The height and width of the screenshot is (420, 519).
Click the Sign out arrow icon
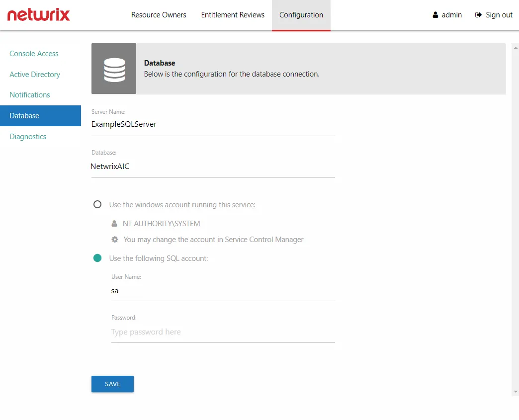coord(478,15)
